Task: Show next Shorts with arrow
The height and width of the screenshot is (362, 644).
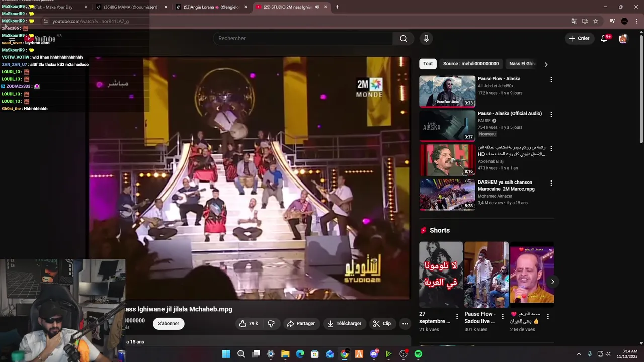Action: tap(552, 282)
